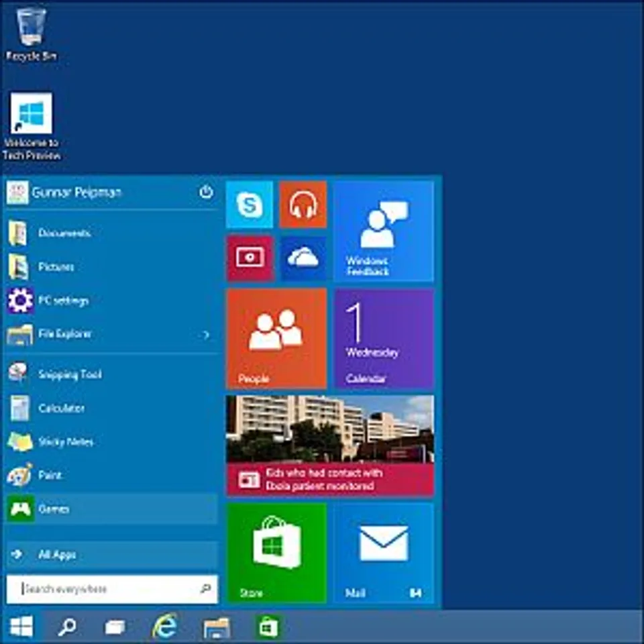Screen dimensions: 644x644
Task: Open the red Video tile
Action: [250, 258]
